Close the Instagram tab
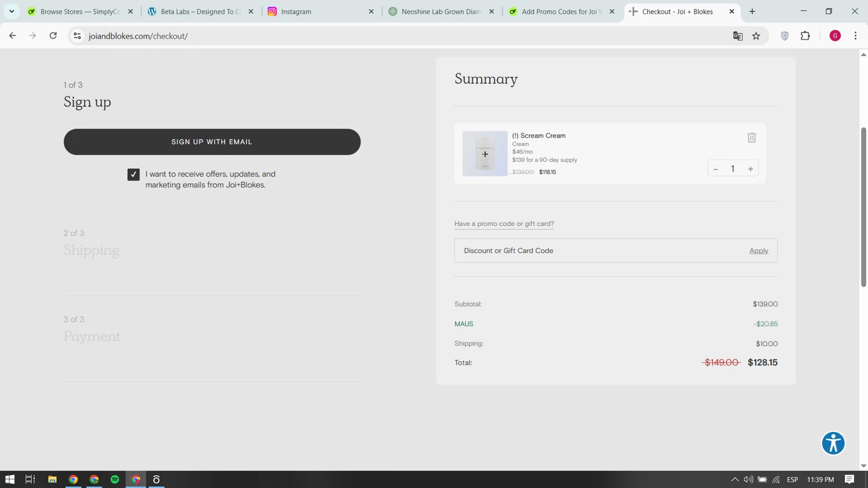This screenshot has height=488, width=868. (x=371, y=12)
